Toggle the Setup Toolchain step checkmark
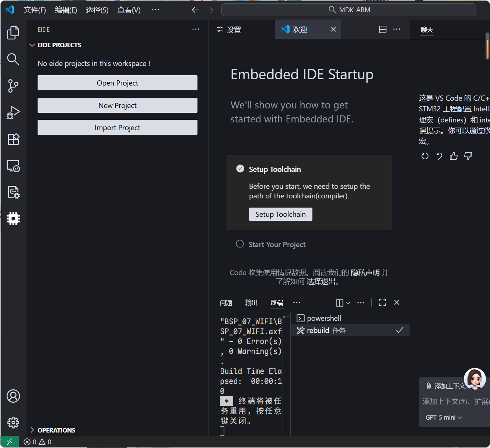The height and width of the screenshot is (448, 490). tap(240, 169)
